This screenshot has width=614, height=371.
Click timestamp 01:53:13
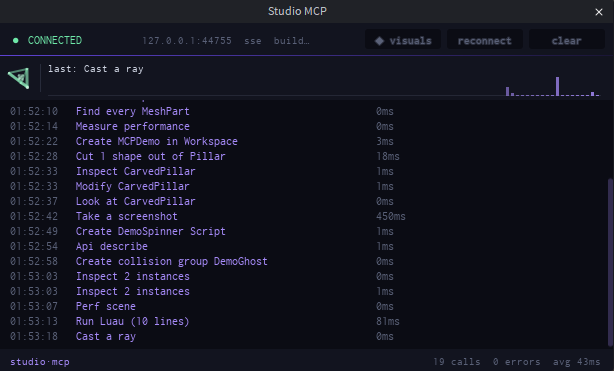(34, 321)
